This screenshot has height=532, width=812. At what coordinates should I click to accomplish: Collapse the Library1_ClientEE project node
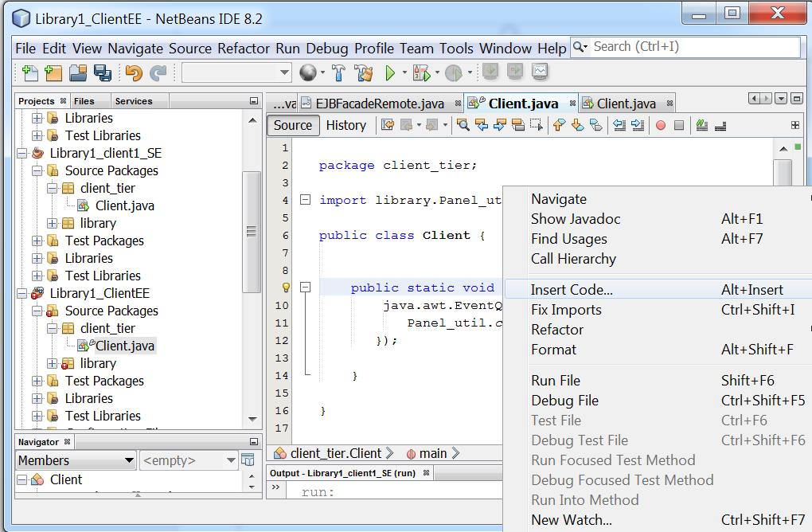[21, 294]
